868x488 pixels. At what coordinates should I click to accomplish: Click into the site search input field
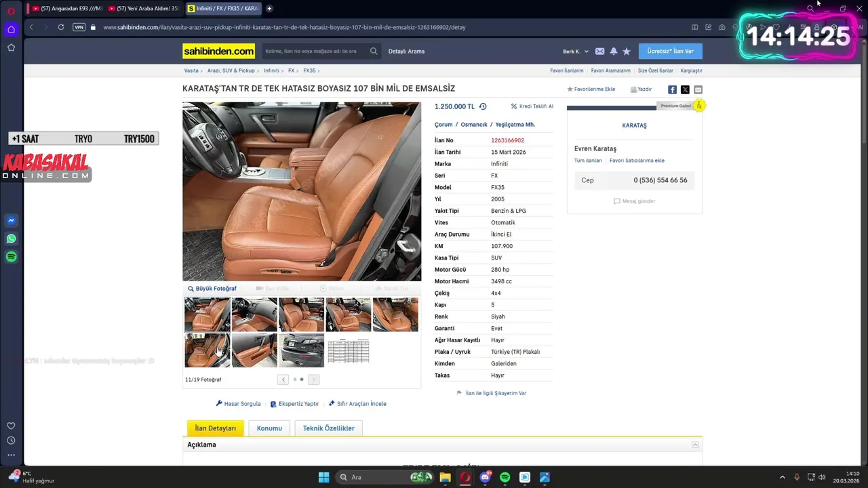click(x=315, y=52)
